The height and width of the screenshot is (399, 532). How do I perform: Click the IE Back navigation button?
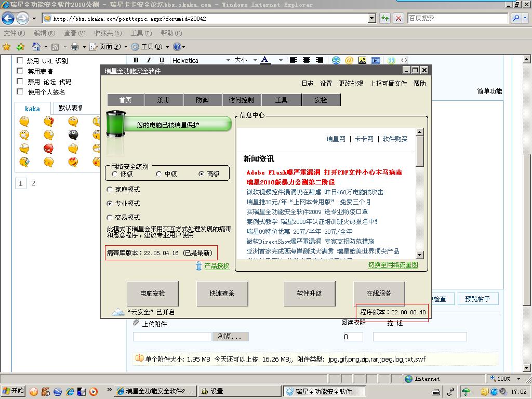click(8, 18)
